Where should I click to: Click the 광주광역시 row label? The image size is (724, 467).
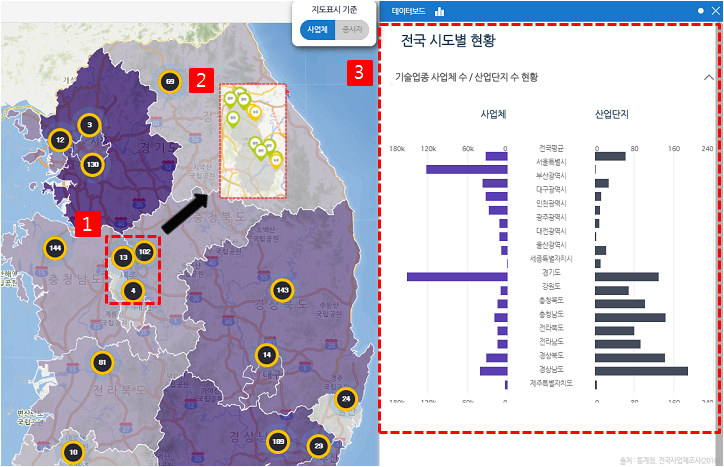point(551,217)
